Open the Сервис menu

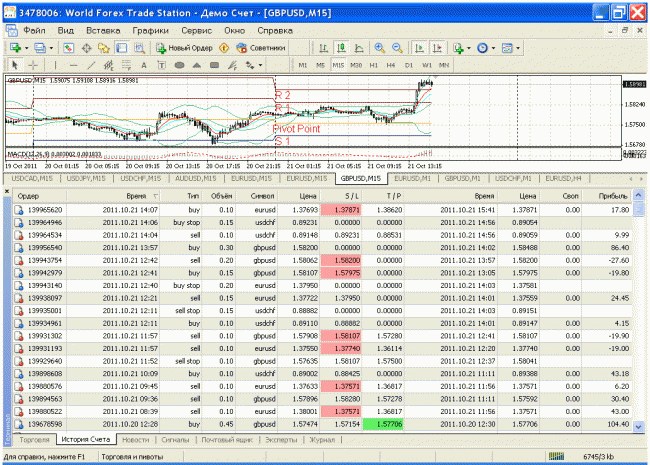pos(196,31)
